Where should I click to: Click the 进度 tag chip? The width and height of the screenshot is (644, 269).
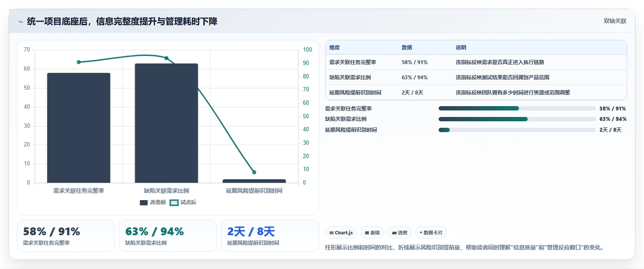click(400, 233)
